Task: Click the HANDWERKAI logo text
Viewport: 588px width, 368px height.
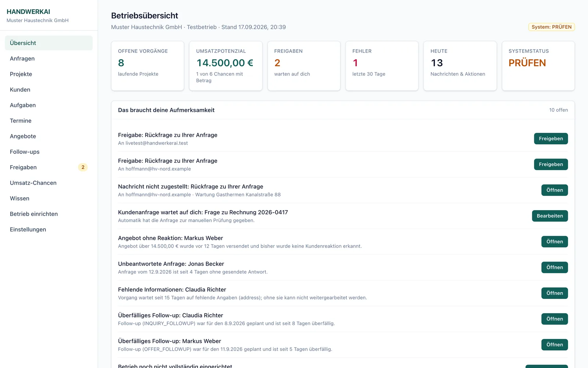Action: click(28, 12)
